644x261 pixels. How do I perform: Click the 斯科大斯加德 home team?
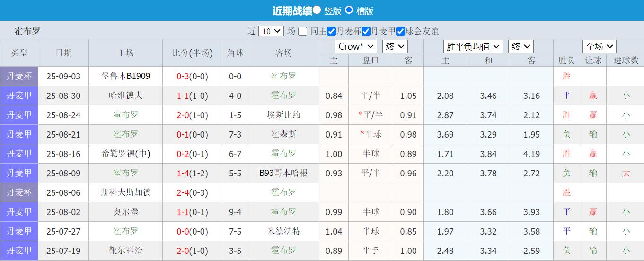125,192
